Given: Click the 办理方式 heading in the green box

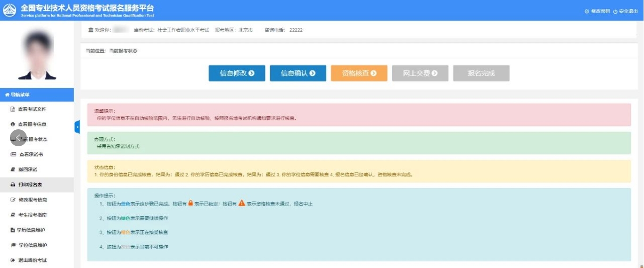Looking at the screenshot, I should pyautogui.click(x=105, y=140).
